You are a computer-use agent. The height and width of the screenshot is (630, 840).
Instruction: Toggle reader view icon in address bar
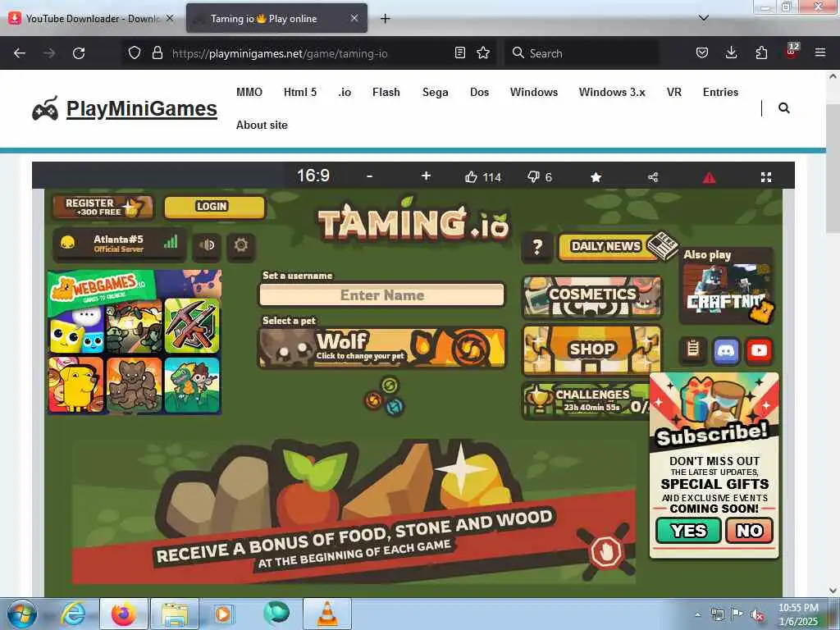tap(459, 52)
